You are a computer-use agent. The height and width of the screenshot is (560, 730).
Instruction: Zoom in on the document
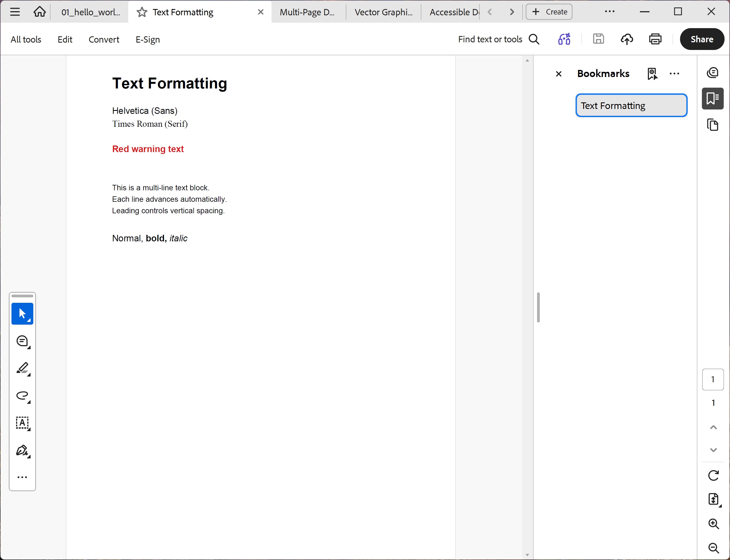point(714,524)
